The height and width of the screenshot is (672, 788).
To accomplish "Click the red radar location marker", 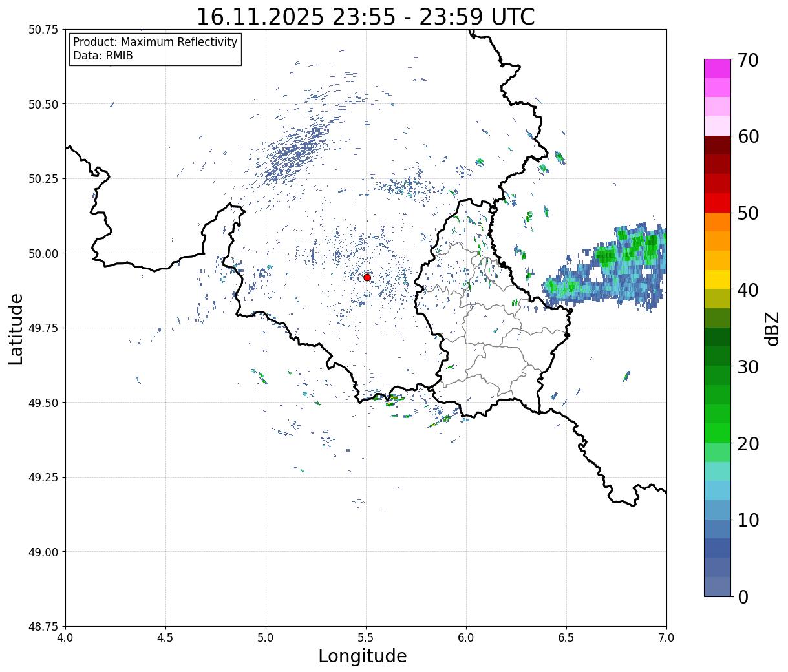I will click(367, 277).
